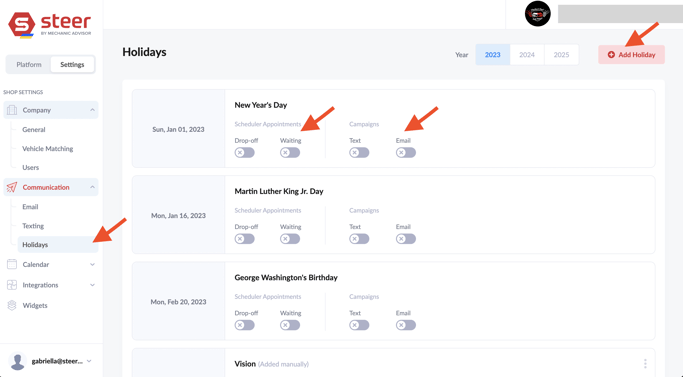Open Vehicle Matching settings

point(48,149)
